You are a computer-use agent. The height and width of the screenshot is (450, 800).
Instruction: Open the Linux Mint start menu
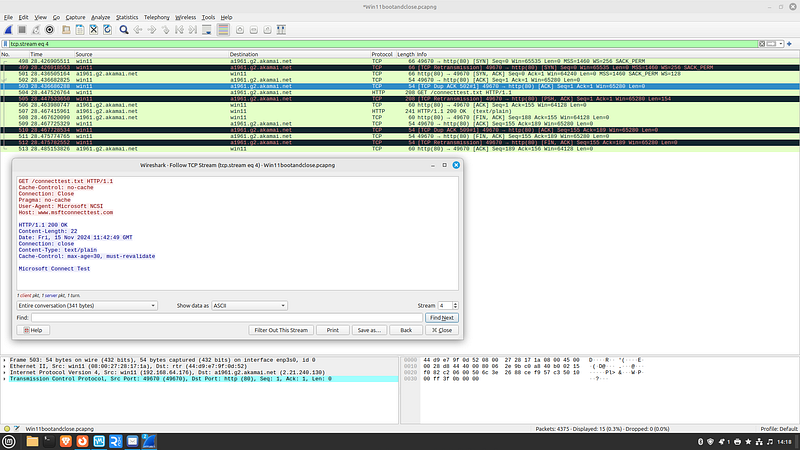point(9,441)
